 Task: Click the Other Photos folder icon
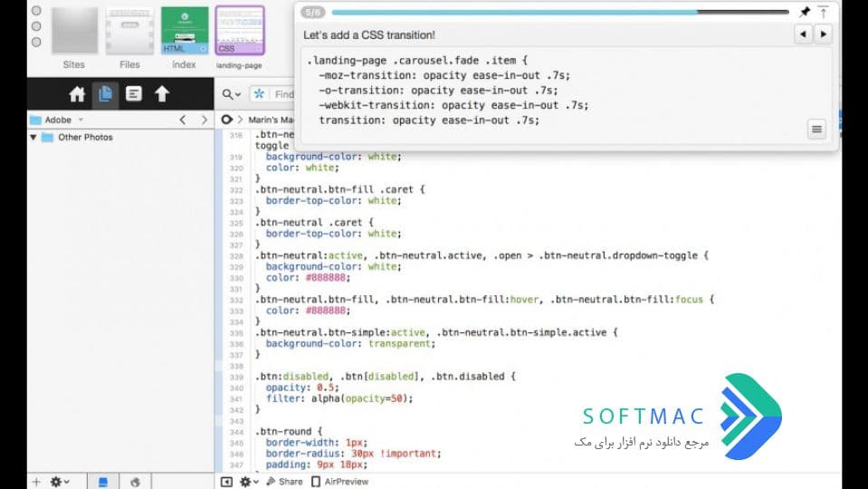coord(48,138)
